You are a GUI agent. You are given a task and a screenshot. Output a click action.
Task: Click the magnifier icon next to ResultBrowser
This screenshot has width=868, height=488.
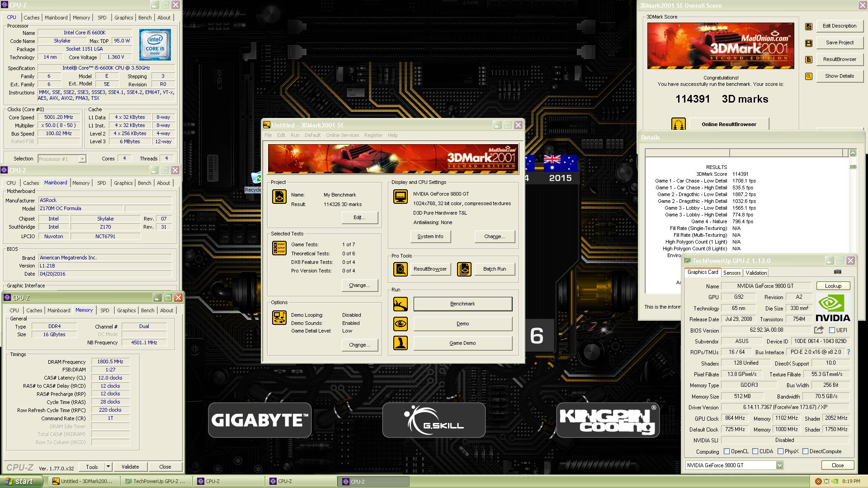click(400, 269)
